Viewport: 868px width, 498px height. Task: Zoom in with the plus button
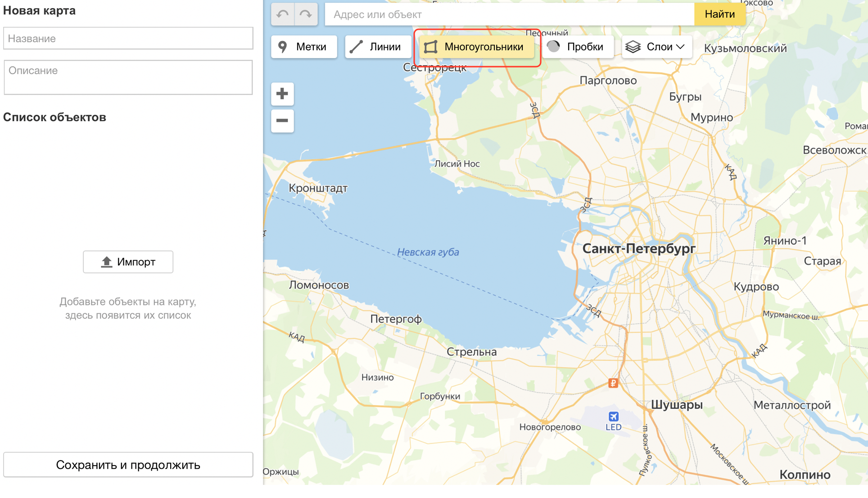[282, 94]
